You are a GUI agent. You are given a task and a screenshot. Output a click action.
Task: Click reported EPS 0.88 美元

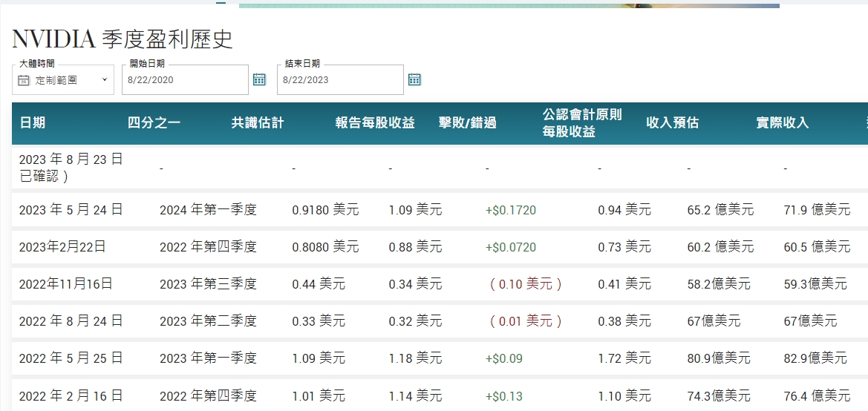click(415, 247)
